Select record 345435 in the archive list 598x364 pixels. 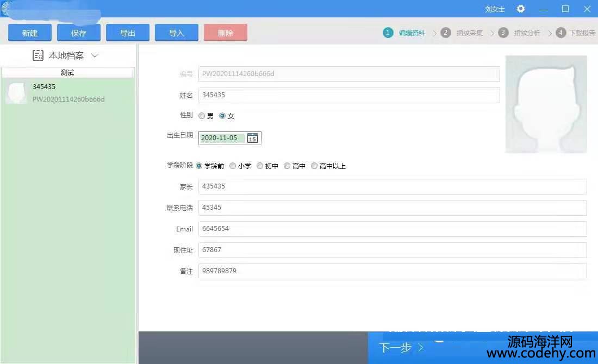68,92
